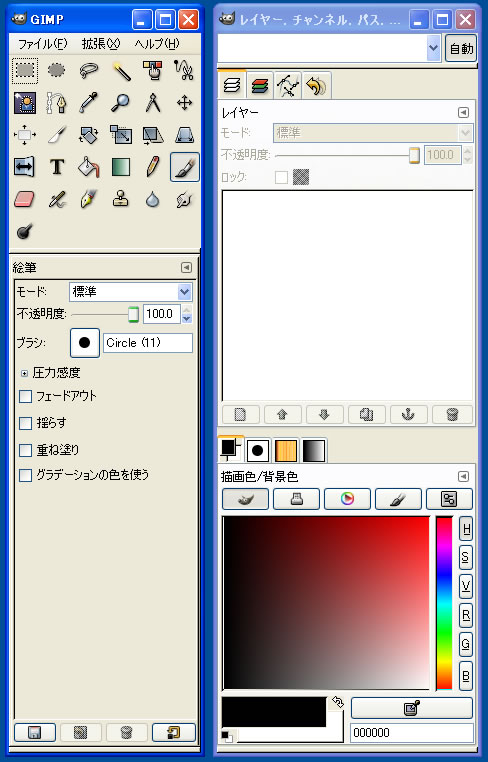Click the 自動 button
Viewport: 488px width, 762px height.
461,49
